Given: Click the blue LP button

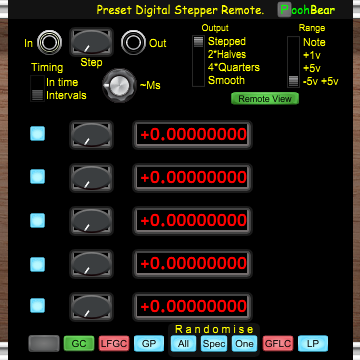Looking at the screenshot, I should coord(313,344).
